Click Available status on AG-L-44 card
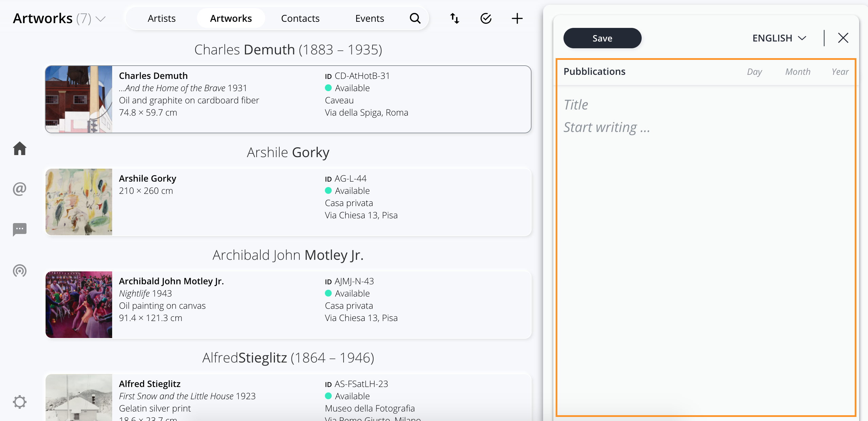The height and width of the screenshot is (421, 868). [347, 191]
